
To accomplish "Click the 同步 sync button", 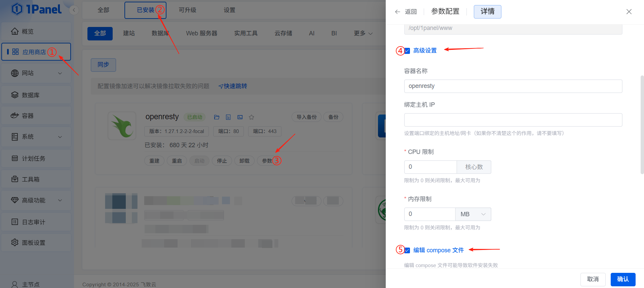I will (x=103, y=65).
